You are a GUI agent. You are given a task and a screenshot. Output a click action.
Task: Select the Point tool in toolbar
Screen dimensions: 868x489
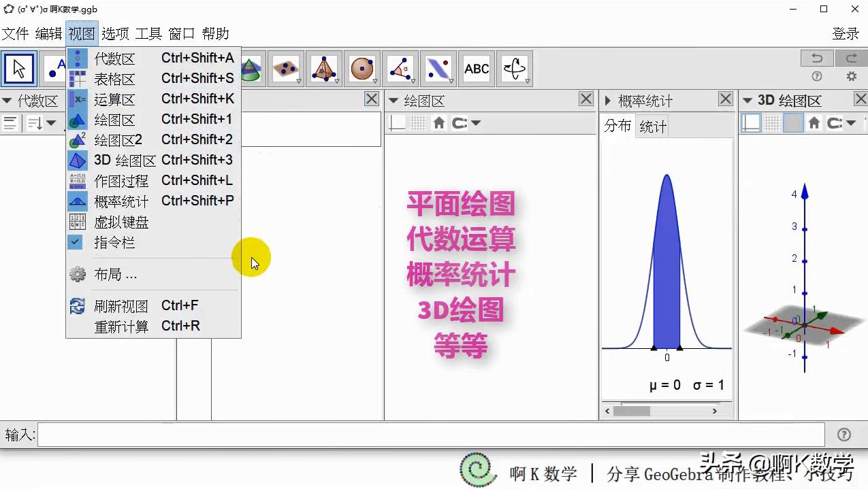(54, 68)
